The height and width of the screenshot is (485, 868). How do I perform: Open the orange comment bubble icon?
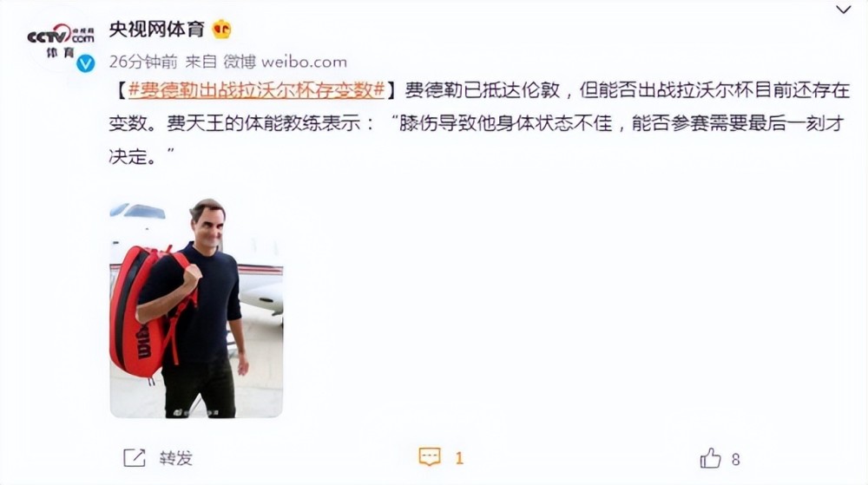tap(430, 457)
